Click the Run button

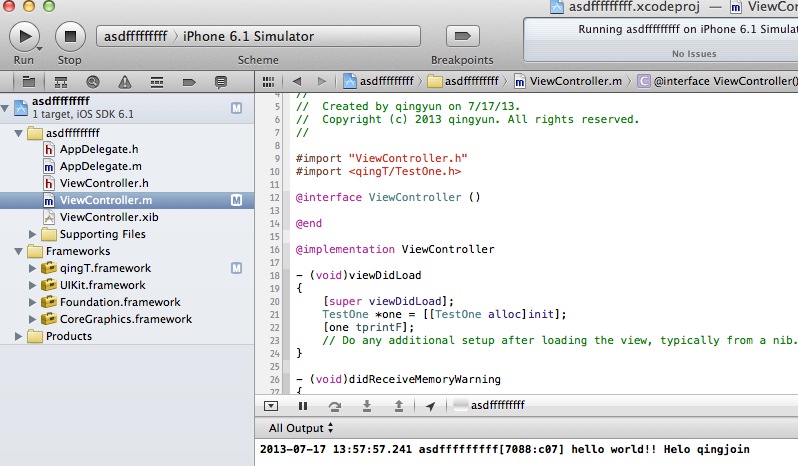click(24, 37)
